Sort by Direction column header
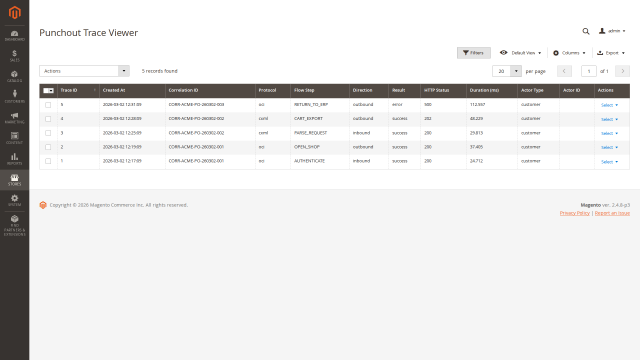 click(x=369, y=91)
